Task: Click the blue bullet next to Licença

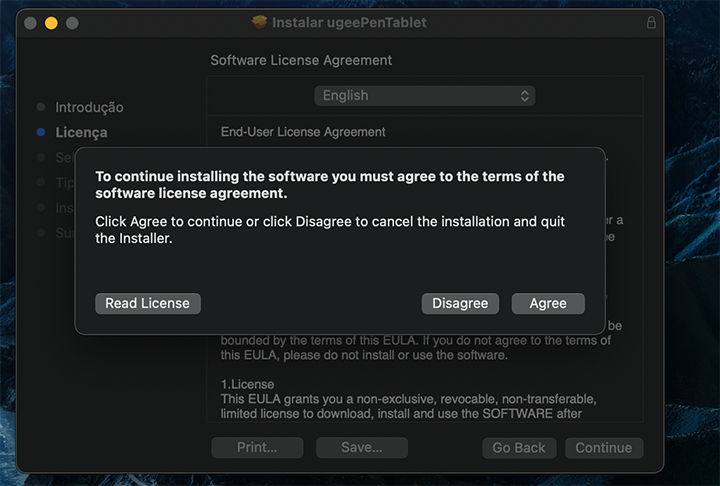Action: [x=40, y=132]
